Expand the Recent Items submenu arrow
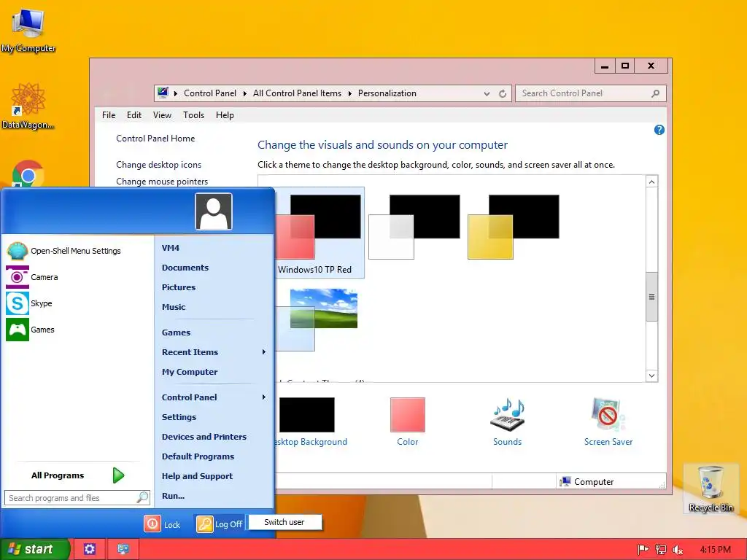This screenshot has width=747, height=560. click(x=263, y=352)
